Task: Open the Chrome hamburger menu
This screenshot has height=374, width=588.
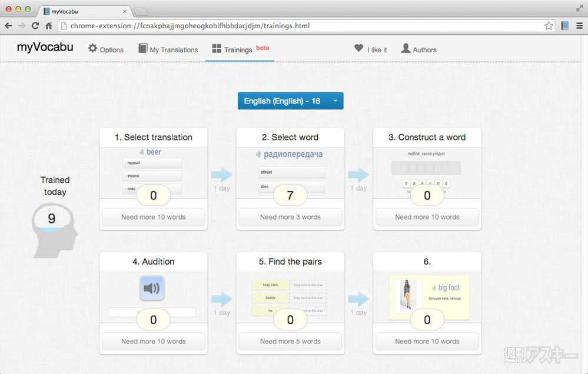Action: point(579,26)
